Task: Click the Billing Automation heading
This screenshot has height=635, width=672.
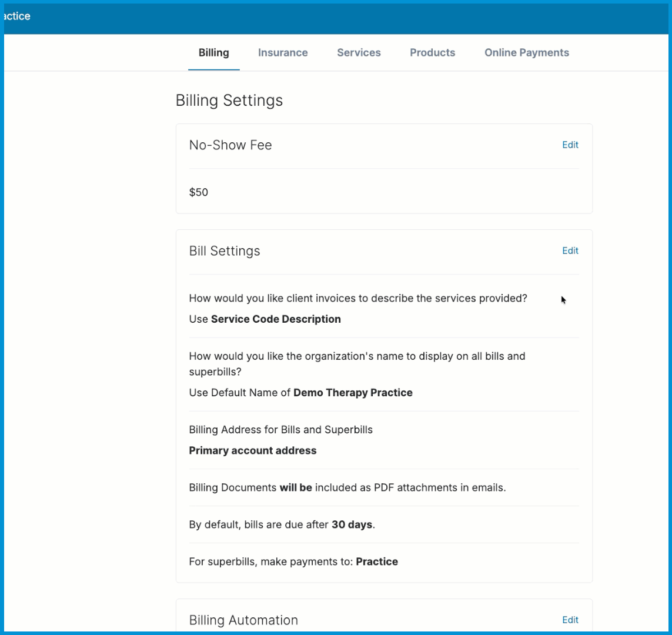Action: 243,620
